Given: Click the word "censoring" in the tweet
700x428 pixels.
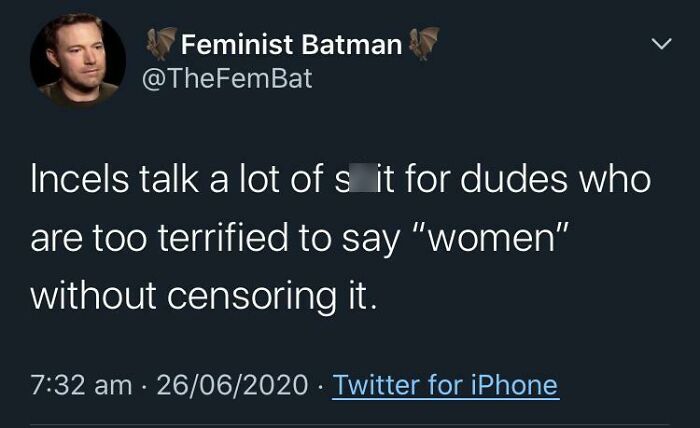Looking at the screenshot, I should 251,297.
